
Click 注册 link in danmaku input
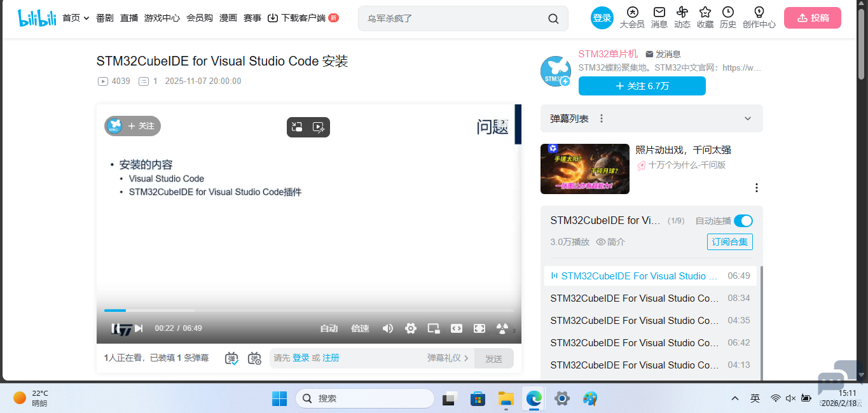[331, 358]
